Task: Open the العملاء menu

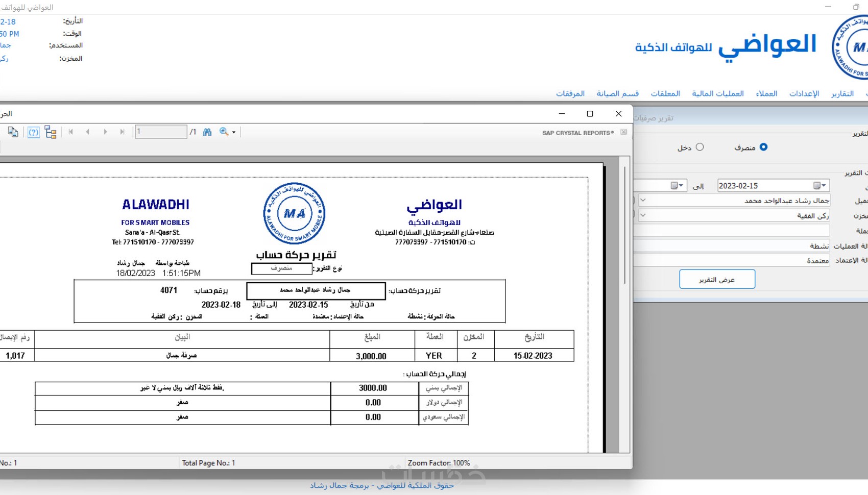Action: (766, 93)
